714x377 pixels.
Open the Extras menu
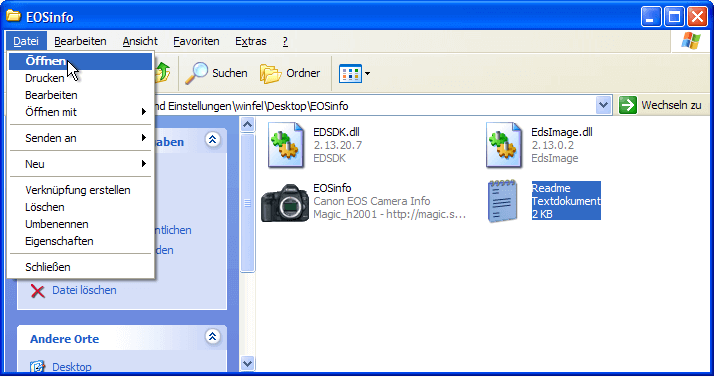(x=250, y=41)
